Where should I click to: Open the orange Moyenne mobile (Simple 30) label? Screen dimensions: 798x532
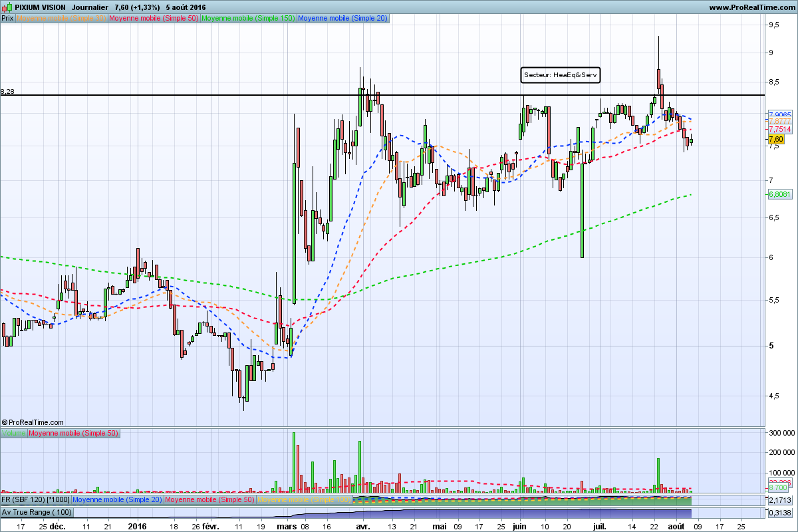point(61,19)
